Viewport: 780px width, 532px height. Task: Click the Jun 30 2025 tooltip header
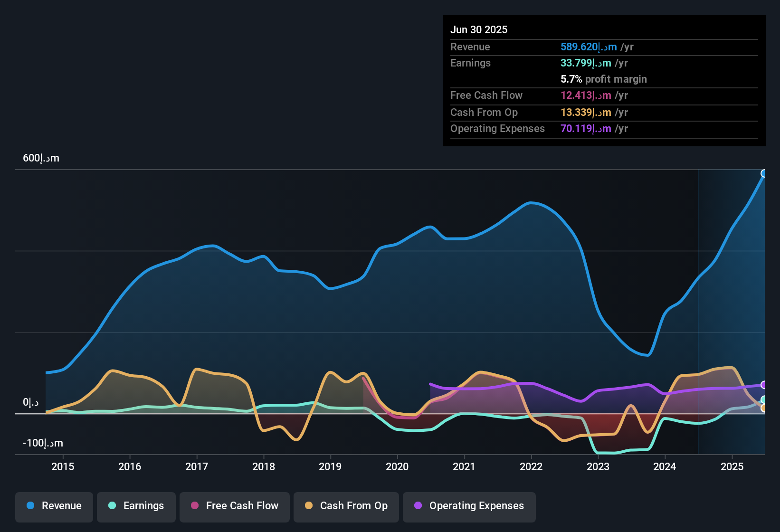click(479, 29)
